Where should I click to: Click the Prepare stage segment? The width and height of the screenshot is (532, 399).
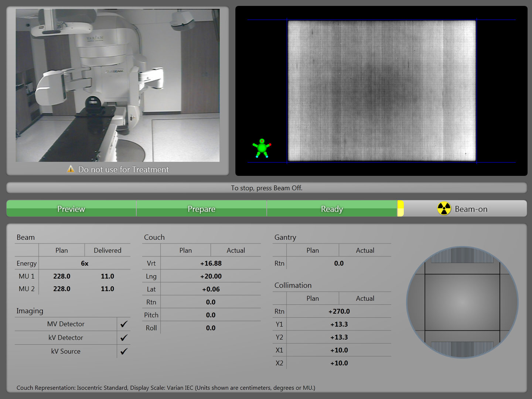pyautogui.click(x=202, y=208)
